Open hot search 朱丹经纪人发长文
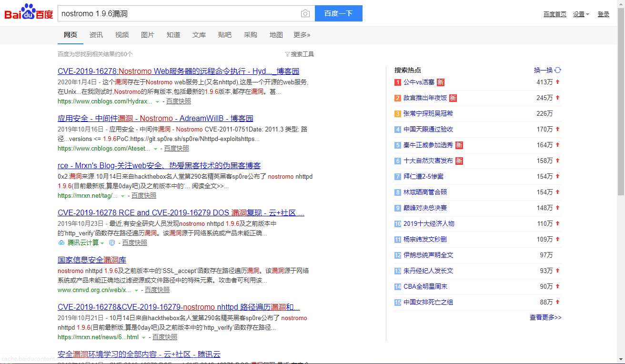The image size is (625, 364). (428, 271)
